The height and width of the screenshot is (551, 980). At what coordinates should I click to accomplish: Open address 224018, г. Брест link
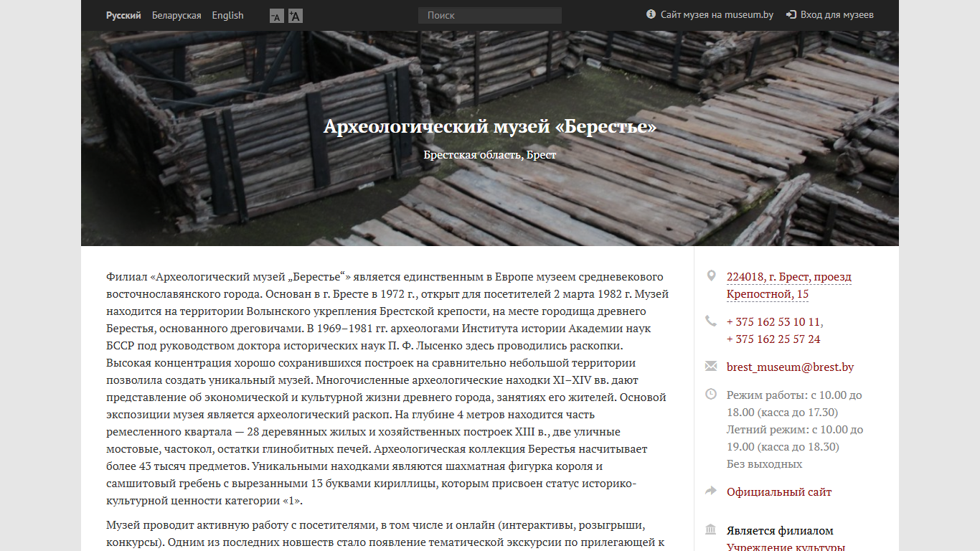tap(789, 286)
